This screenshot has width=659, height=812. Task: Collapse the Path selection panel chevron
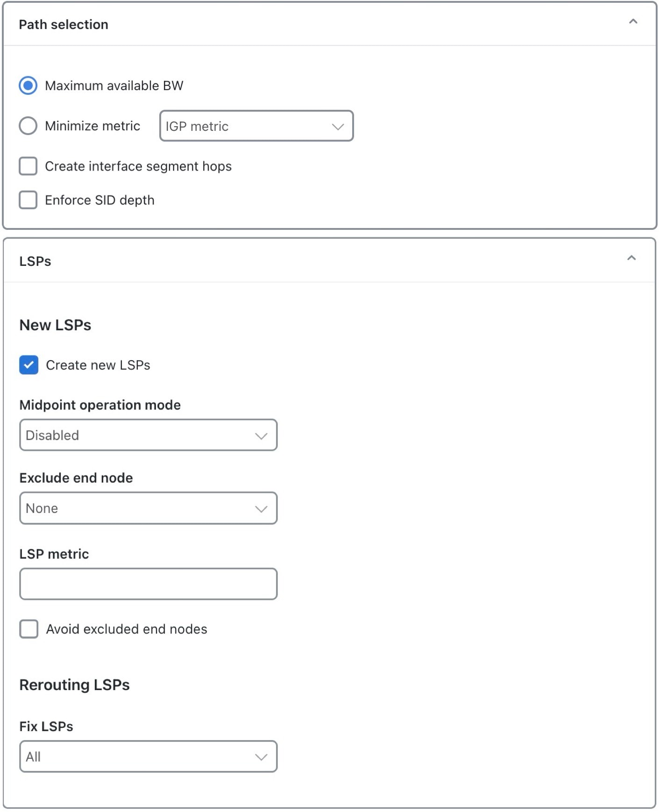point(633,21)
